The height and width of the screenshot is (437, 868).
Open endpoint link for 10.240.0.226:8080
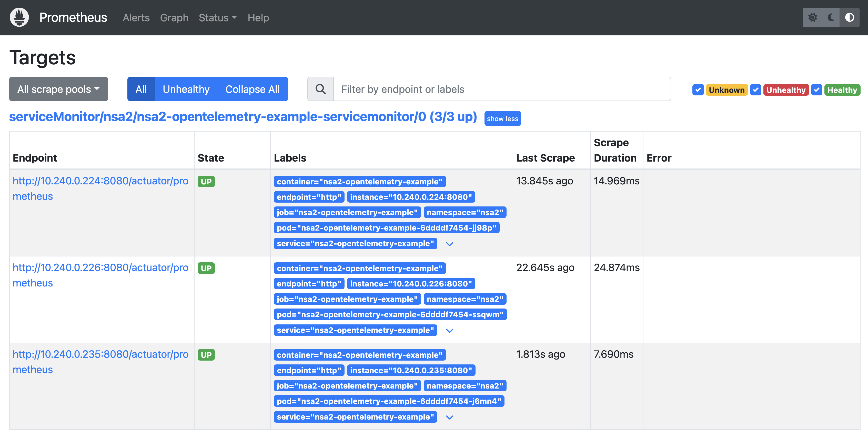coord(100,275)
